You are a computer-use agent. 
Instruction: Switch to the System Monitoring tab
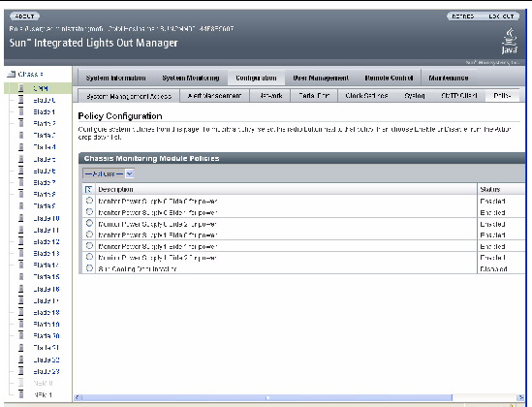coord(190,78)
